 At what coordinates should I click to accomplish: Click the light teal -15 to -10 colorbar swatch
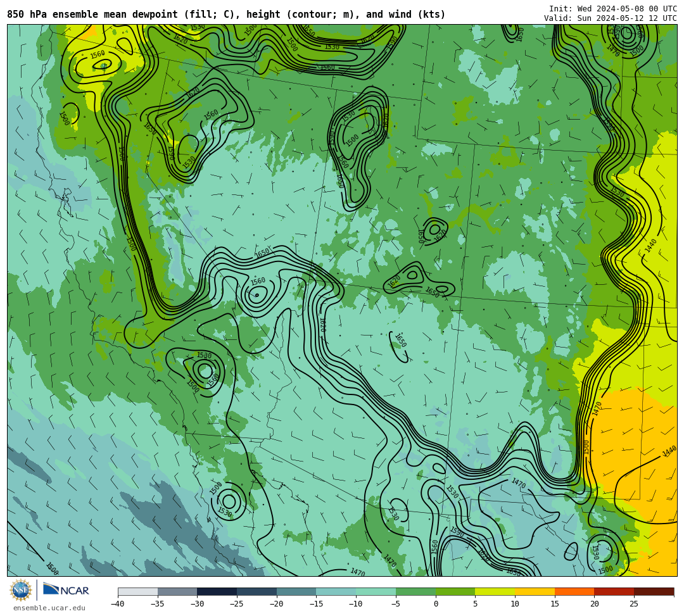coord(336,591)
